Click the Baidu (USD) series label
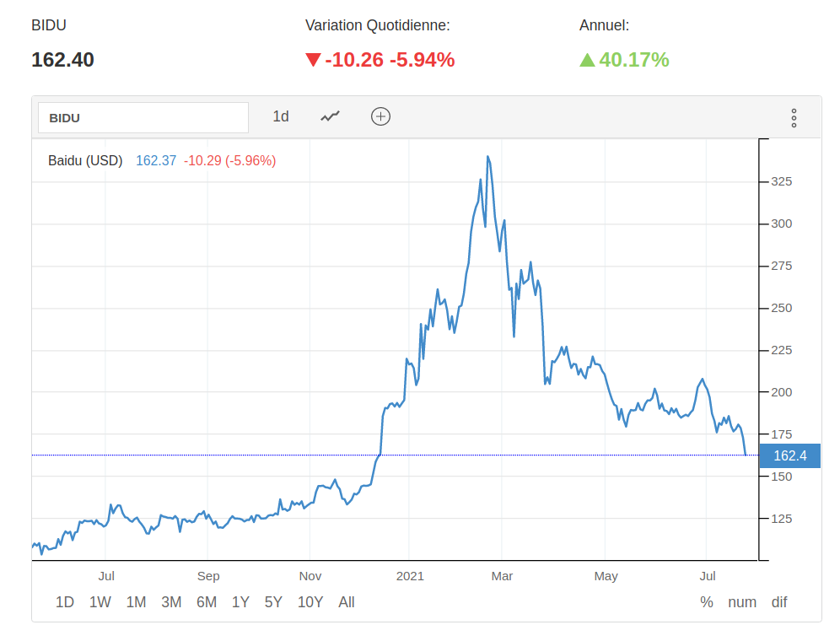This screenshot has height=641, width=840. click(85, 161)
